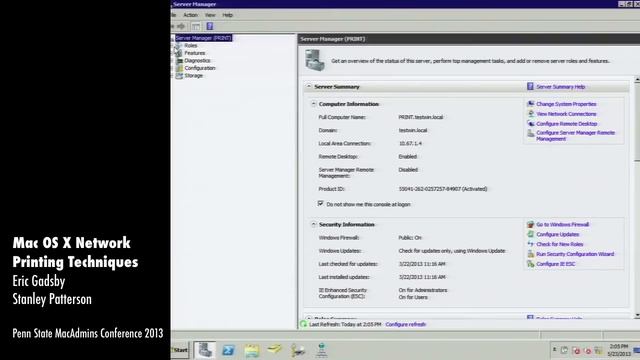Show hidden tray icons arrow
The width and height of the screenshot is (640, 360).
554,350
